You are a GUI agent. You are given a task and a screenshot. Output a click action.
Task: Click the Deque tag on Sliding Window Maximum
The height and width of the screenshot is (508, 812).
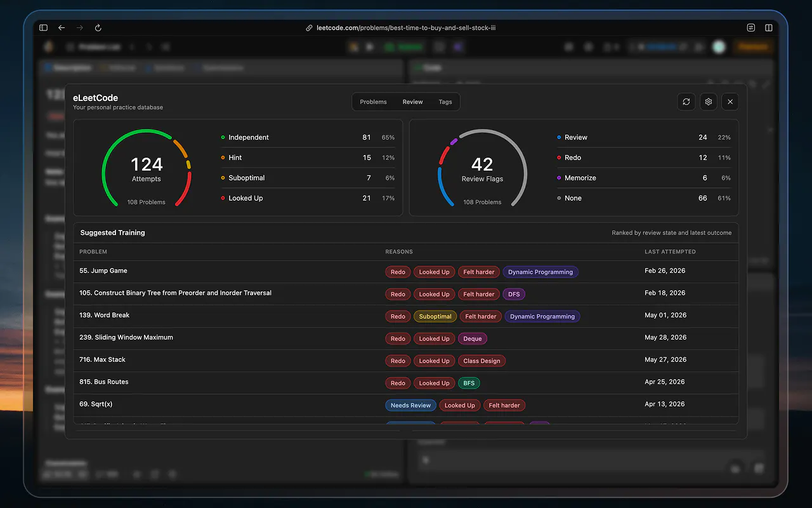tap(473, 338)
